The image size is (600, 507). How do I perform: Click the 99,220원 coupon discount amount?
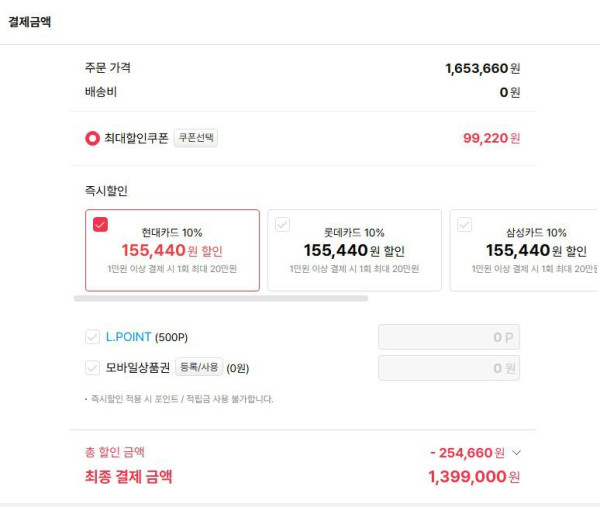491,138
